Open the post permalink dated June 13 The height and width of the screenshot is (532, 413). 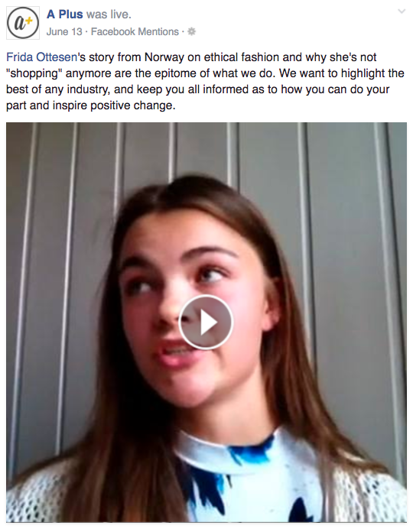[x=64, y=31]
